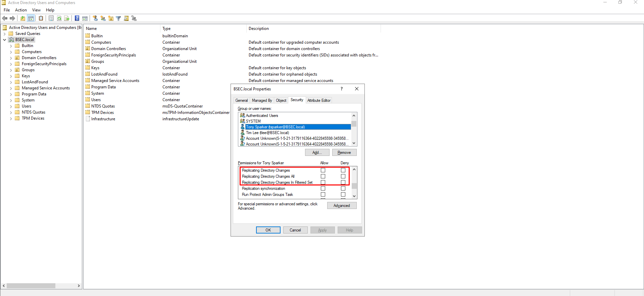Screen dimensions: 644x296
Task: Allow Run Protect Admin Groups Task
Action: [323, 195]
